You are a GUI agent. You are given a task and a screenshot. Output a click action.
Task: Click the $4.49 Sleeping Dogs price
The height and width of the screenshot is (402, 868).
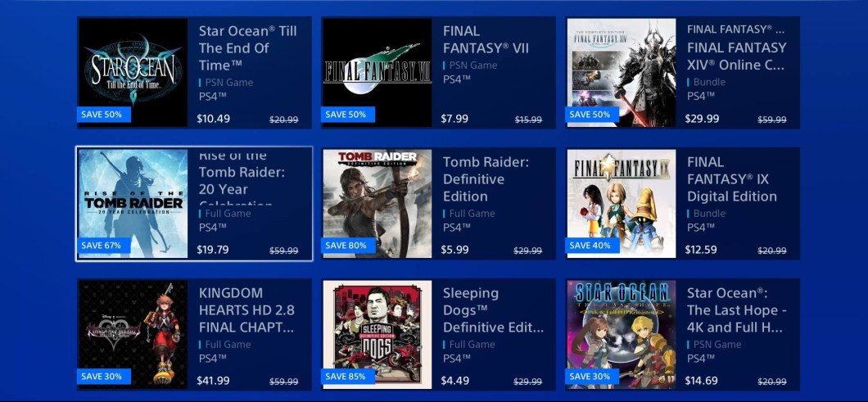click(455, 381)
